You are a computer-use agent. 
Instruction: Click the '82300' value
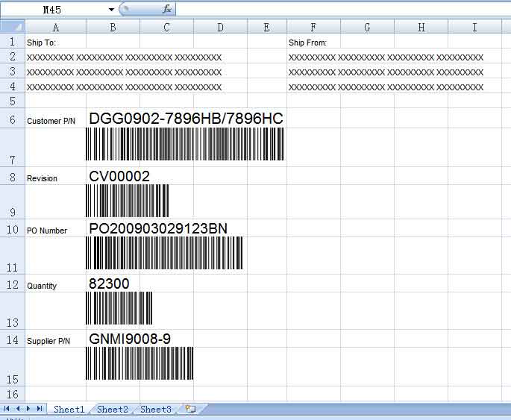(x=109, y=283)
